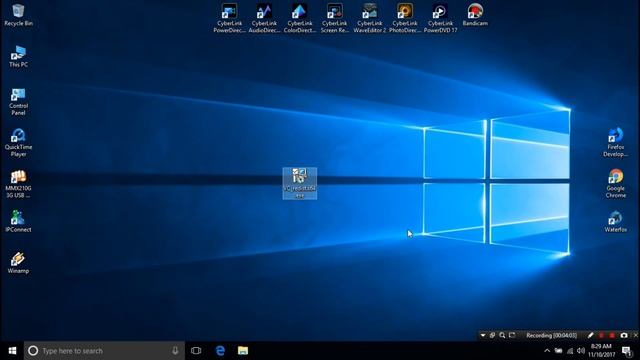The image size is (640, 360).
Task: Select the This PC desktop icon
Action: (x=18, y=57)
